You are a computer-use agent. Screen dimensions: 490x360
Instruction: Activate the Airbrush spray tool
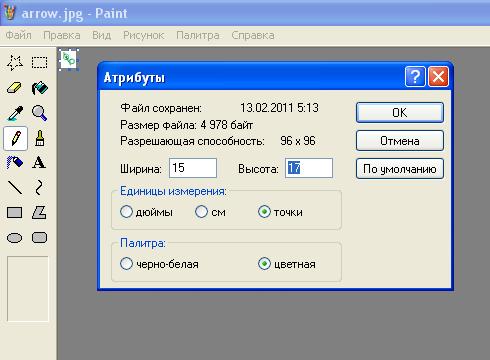click(15, 163)
